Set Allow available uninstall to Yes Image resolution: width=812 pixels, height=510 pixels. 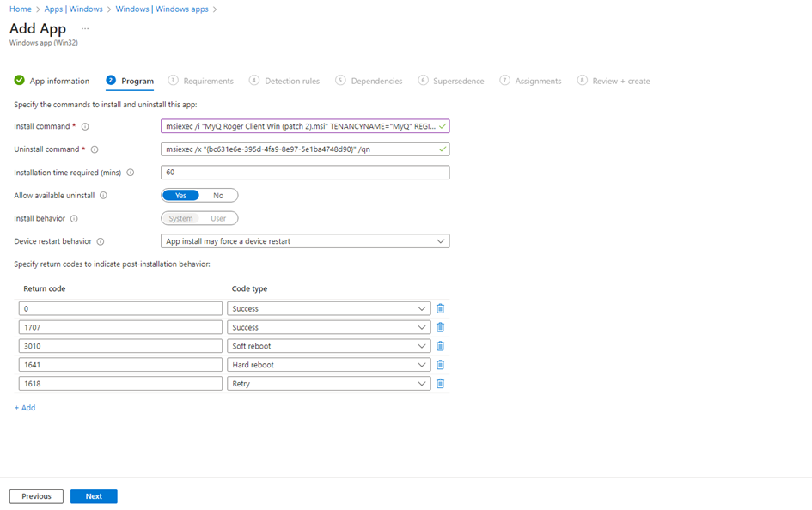pos(180,196)
